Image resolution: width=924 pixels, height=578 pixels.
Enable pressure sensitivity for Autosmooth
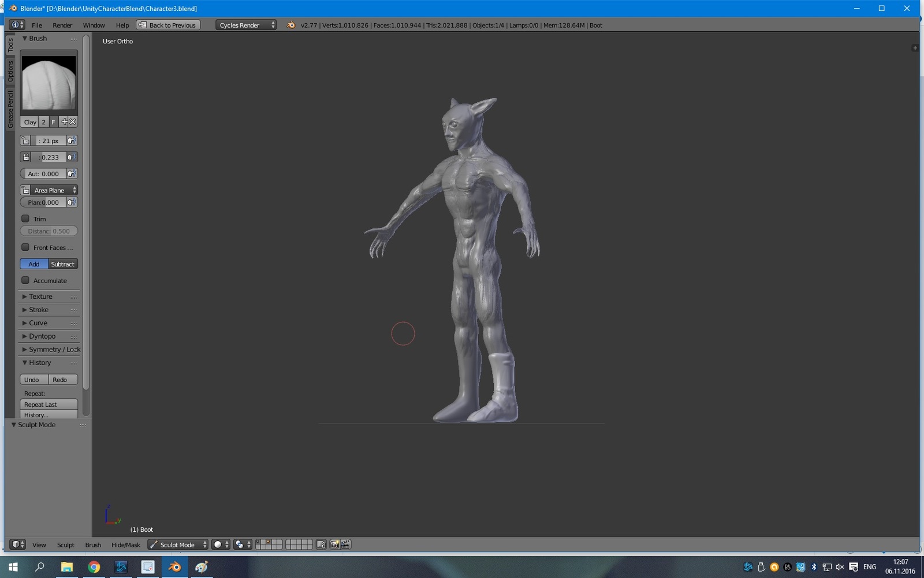tap(72, 173)
